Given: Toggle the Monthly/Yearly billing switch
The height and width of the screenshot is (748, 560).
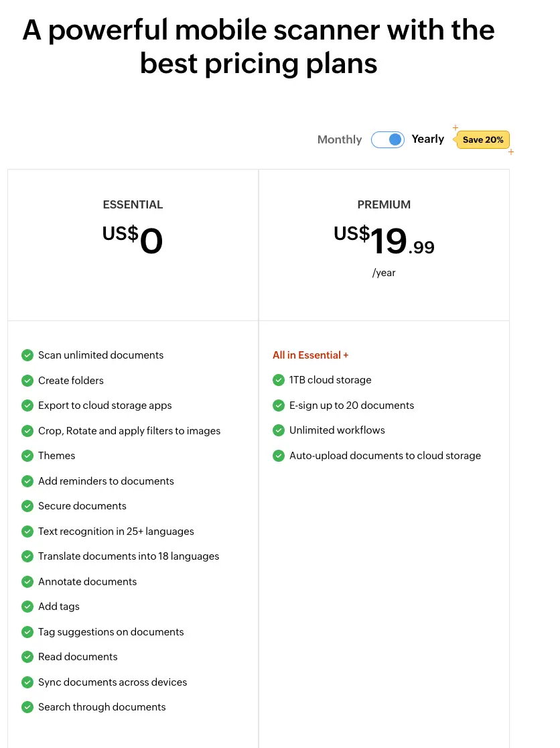Looking at the screenshot, I should (388, 139).
